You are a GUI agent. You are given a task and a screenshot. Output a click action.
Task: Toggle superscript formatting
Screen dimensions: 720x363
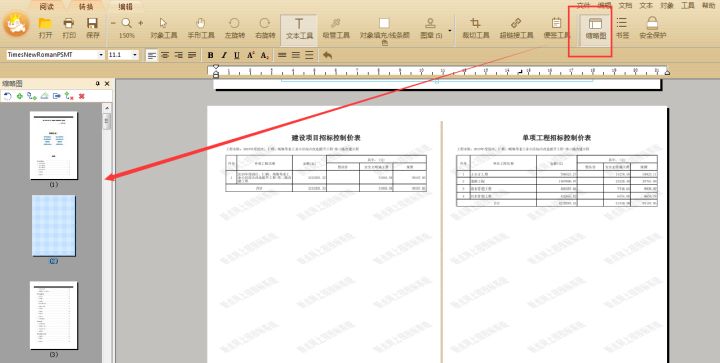250,55
